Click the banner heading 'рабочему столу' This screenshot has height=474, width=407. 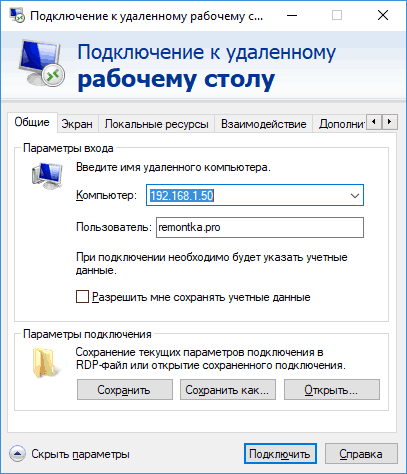point(176,79)
